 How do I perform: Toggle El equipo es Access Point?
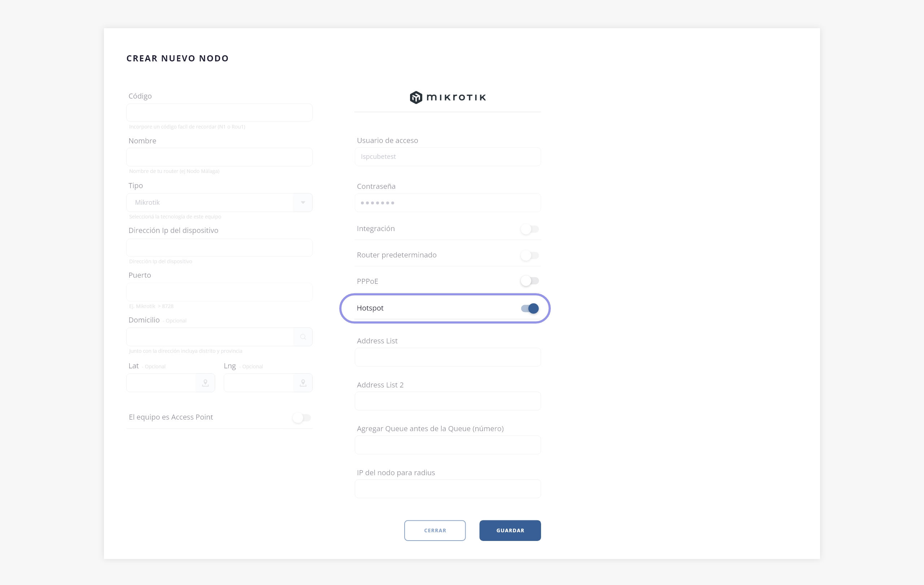click(302, 418)
